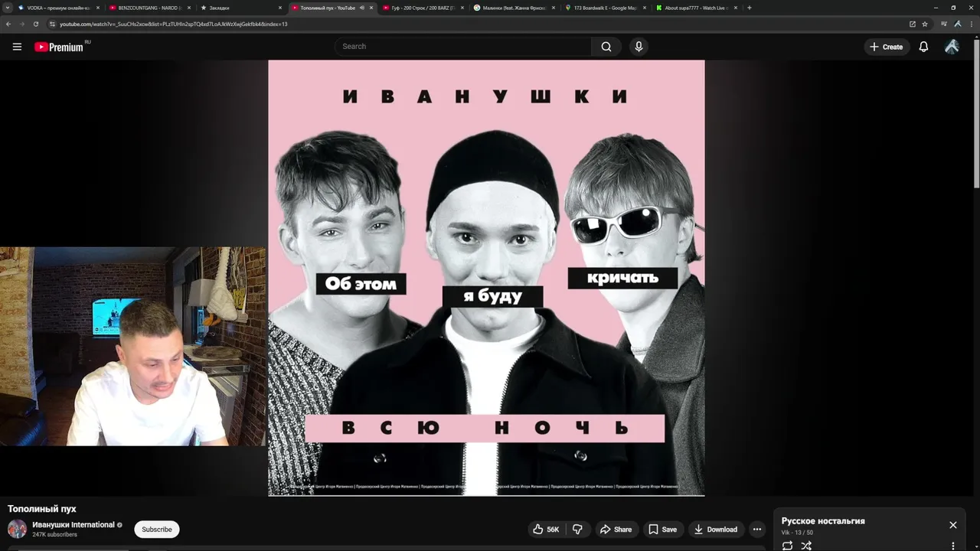Screen dimensions: 980x551
Task: Click the Vik - 13 / 50 playlist info
Action: click(x=797, y=533)
